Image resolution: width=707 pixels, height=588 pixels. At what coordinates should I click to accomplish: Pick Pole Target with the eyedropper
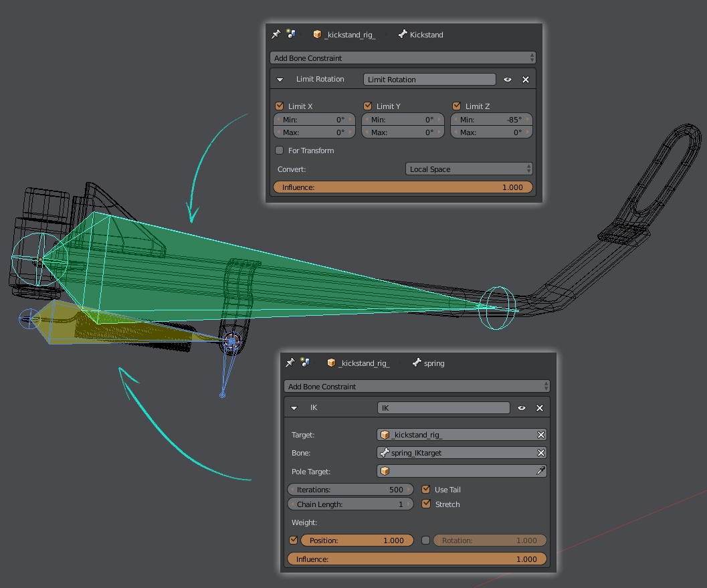click(540, 471)
